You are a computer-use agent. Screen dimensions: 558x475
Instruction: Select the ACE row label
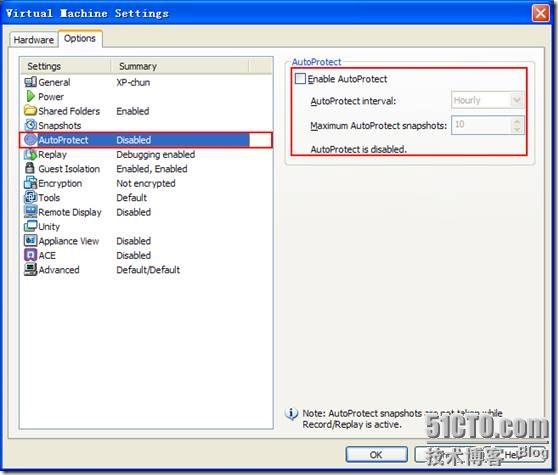47,255
